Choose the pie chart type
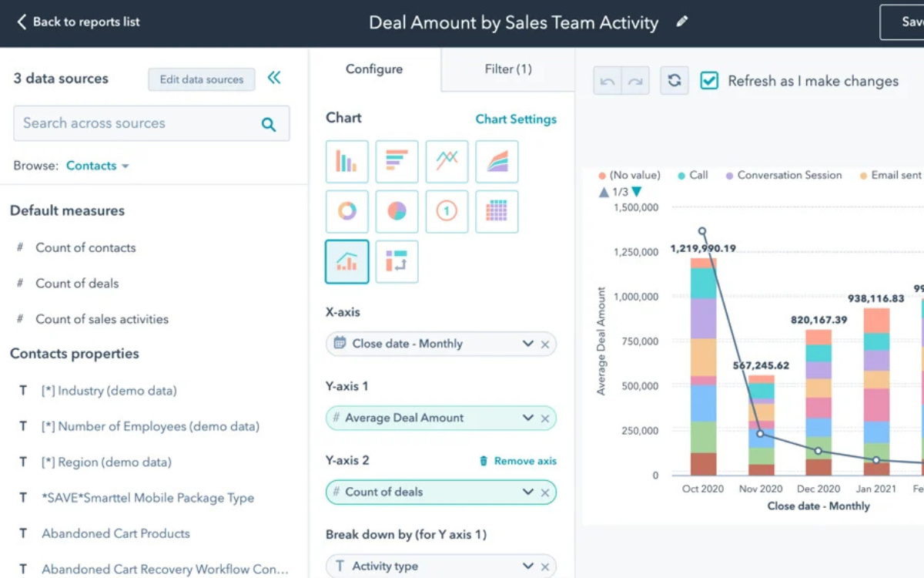 pyautogui.click(x=397, y=212)
